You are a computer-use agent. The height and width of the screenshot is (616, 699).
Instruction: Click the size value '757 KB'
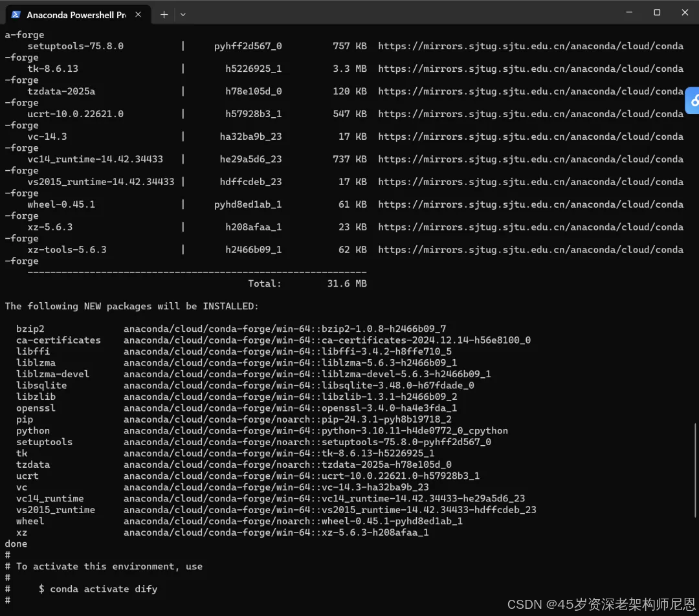click(349, 46)
